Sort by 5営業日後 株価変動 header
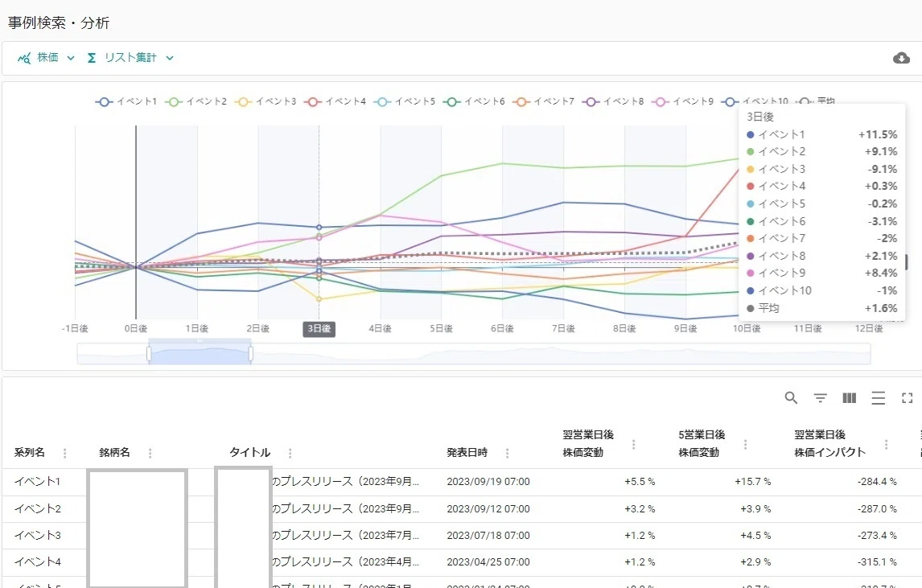The image size is (922, 588). (x=702, y=443)
